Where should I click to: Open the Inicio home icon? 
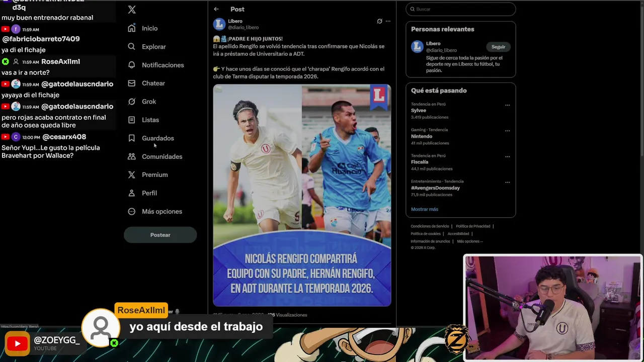pyautogui.click(x=132, y=28)
